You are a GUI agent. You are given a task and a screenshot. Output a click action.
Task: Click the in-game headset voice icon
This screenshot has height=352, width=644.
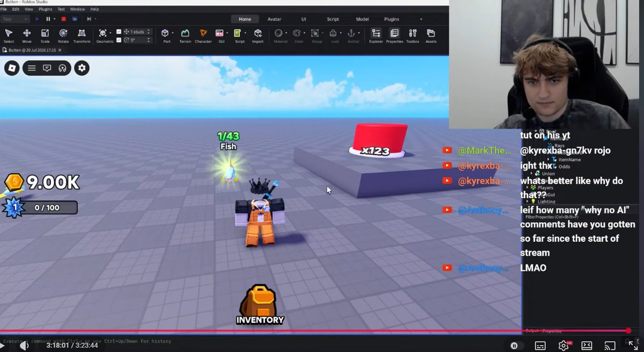(x=62, y=68)
